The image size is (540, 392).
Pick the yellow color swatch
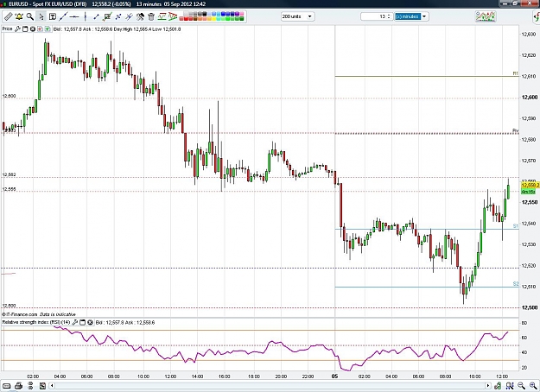click(x=214, y=19)
